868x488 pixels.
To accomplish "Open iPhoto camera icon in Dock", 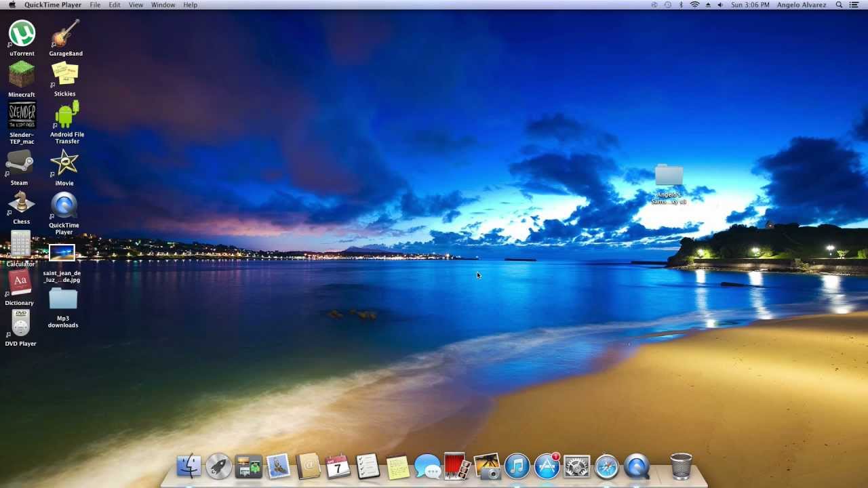I will point(487,466).
